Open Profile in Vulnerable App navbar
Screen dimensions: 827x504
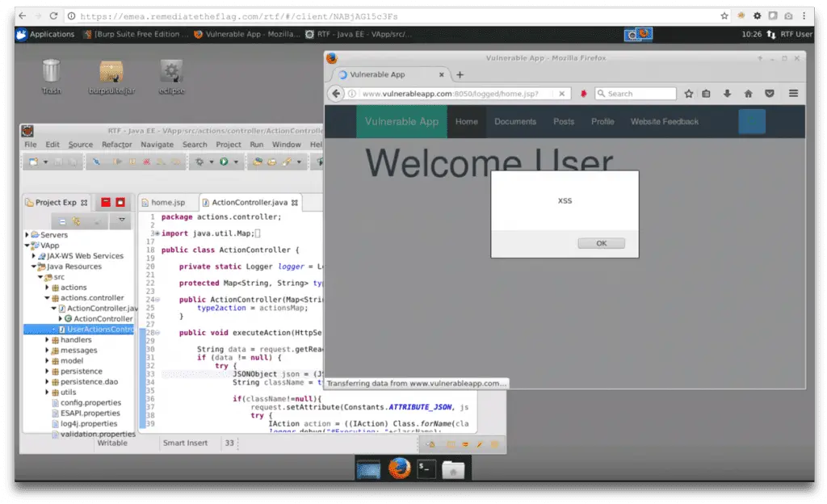602,122
